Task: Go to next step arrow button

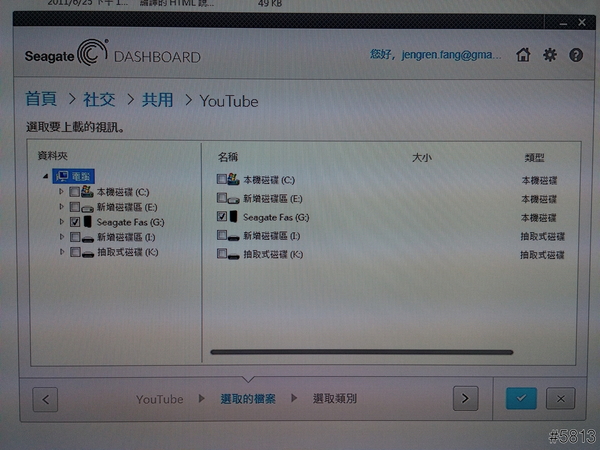Action: [465, 398]
